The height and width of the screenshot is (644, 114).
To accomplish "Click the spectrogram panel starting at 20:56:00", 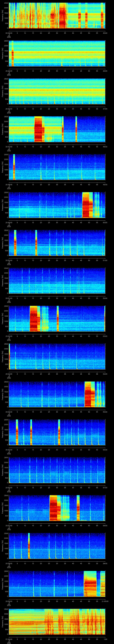I will (x=57, y=470).
